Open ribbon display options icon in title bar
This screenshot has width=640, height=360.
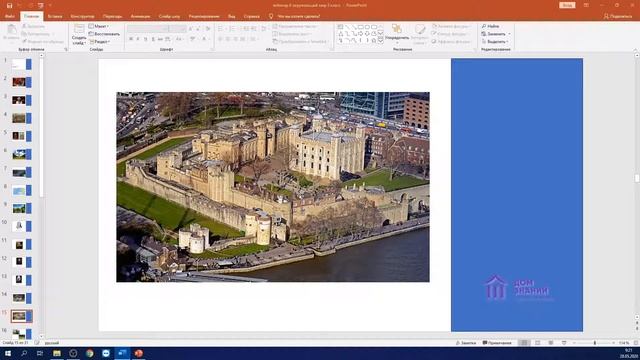pyautogui.click(x=586, y=5)
